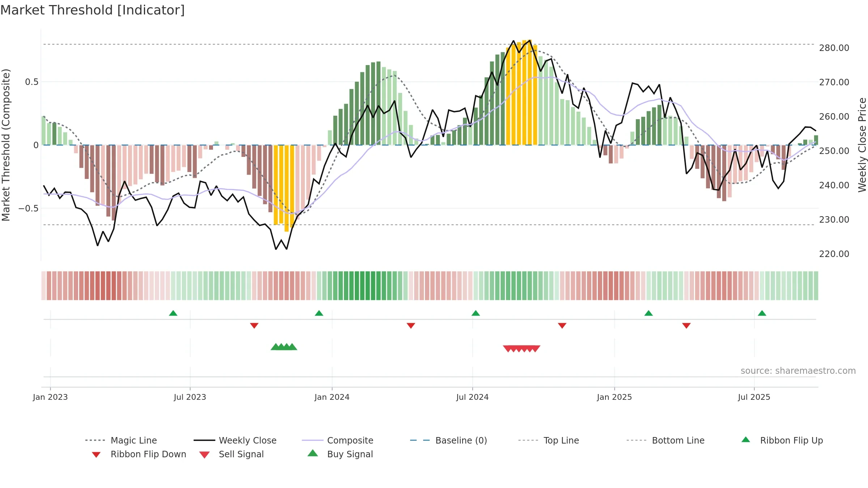Click the cluster of red sell signal markers
868x488 pixels.
click(x=522, y=348)
